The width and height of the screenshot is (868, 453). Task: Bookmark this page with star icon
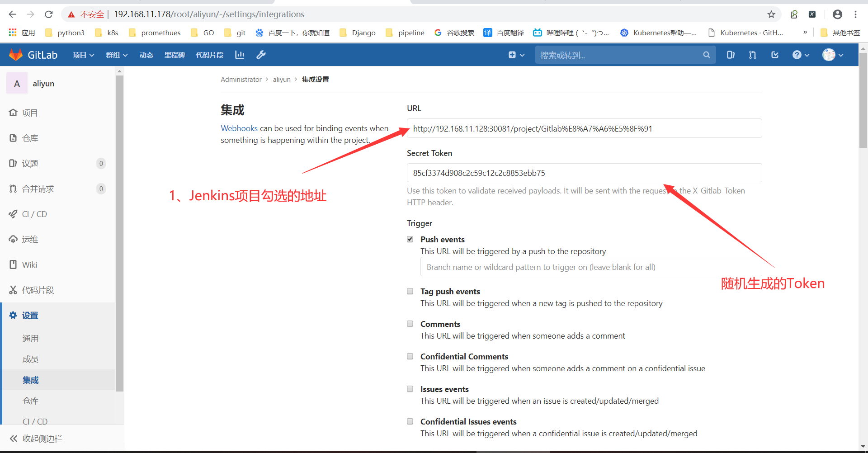tap(771, 14)
